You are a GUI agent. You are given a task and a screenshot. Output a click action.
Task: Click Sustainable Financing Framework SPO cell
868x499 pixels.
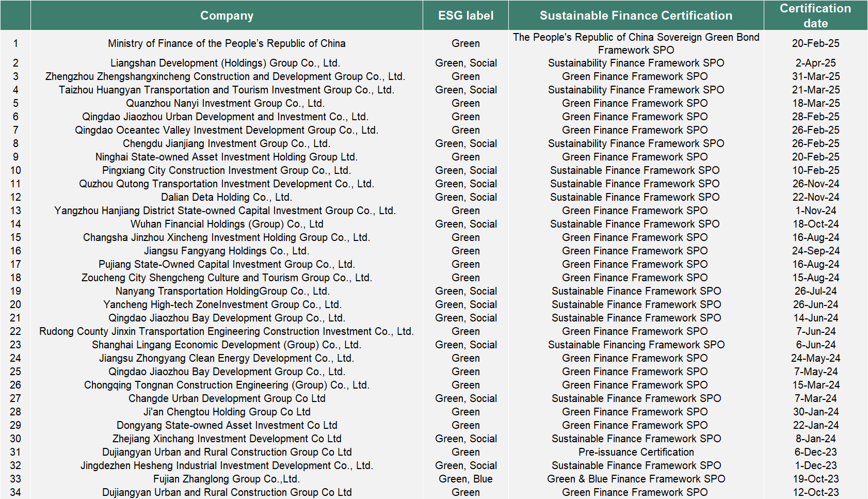pyautogui.click(x=636, y=345)
